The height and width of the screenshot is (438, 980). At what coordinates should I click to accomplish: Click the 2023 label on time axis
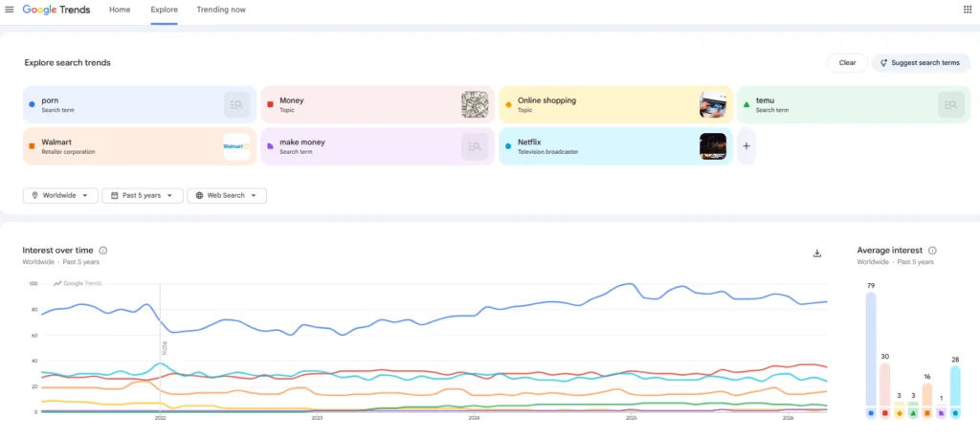click(x=317, y=418)
